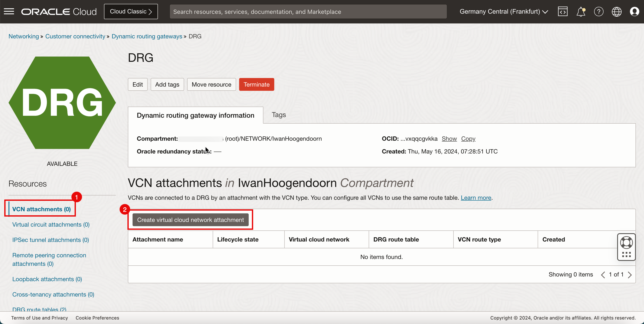Viewport: 644px width, 324px height.
Task: Expand the Germany Central (Frankfurt) region dropdown
Action: coord(504,12)
